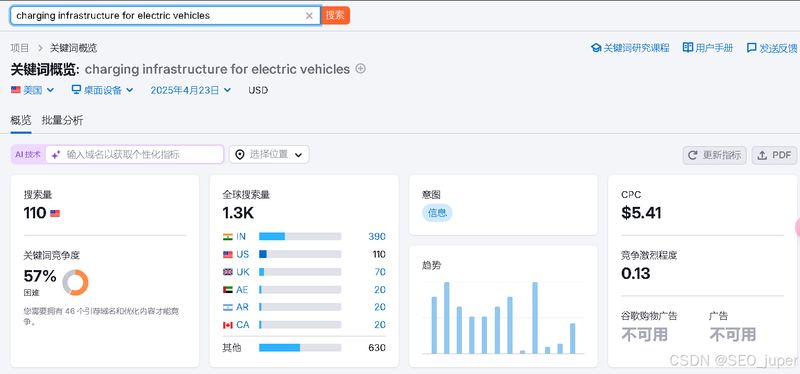Export report with the PDF button
Image resolution: width=800 pixels, height=374 pixels.
(774, 155)
